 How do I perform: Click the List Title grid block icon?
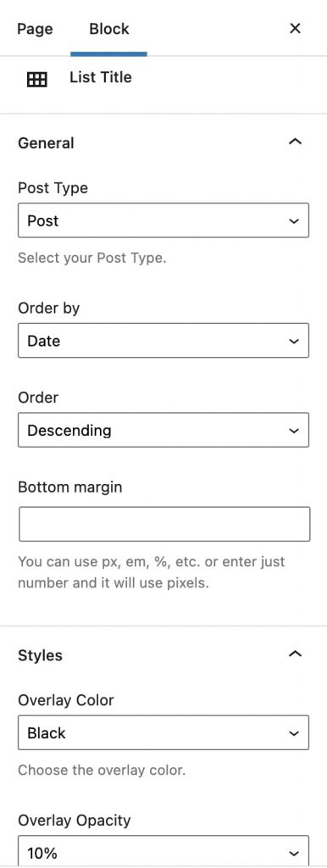point(37,80)
